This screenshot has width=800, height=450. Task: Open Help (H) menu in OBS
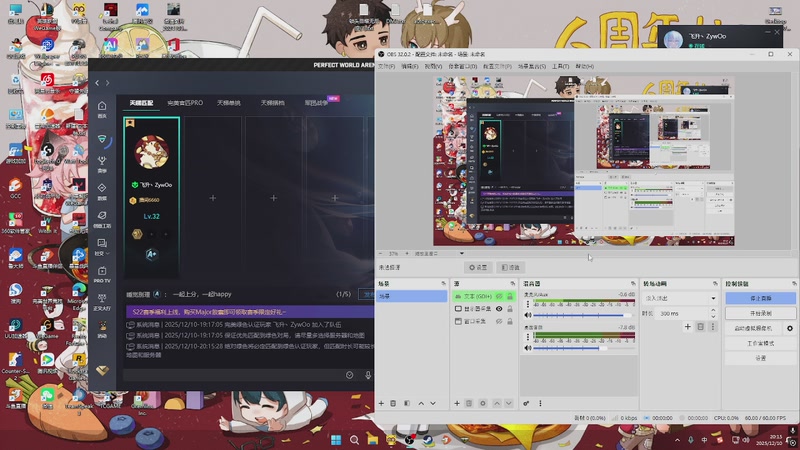coord(585,66)
